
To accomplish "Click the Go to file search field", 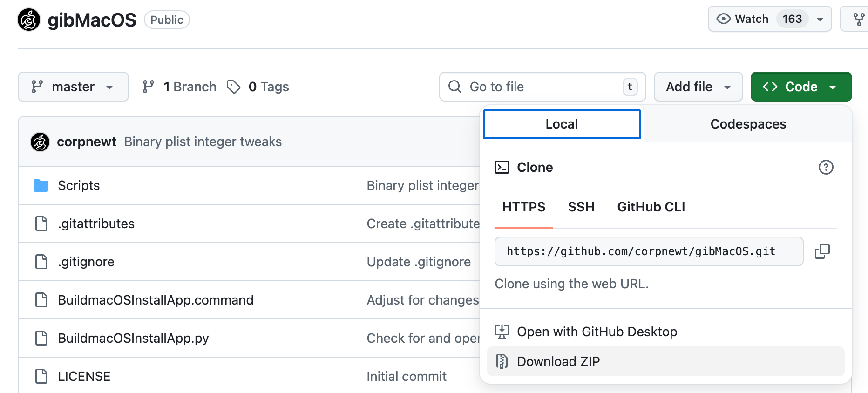I will [542, 87].
